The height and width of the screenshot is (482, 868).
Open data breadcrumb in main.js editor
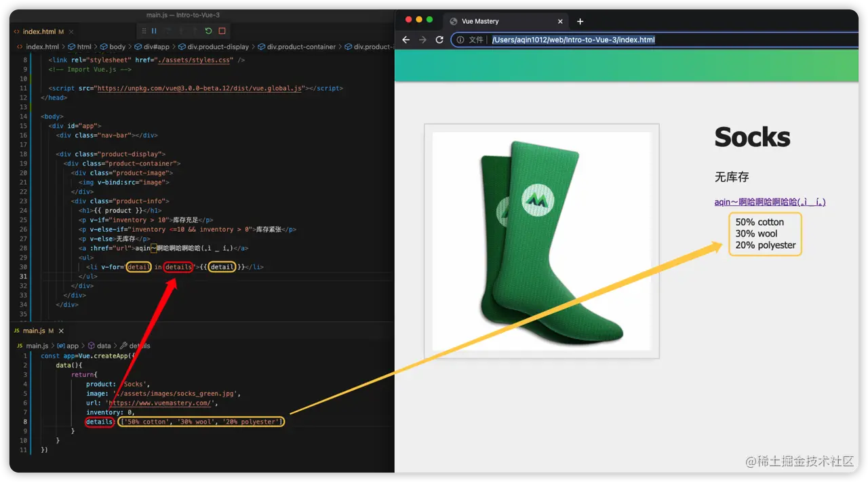(100, 346)
